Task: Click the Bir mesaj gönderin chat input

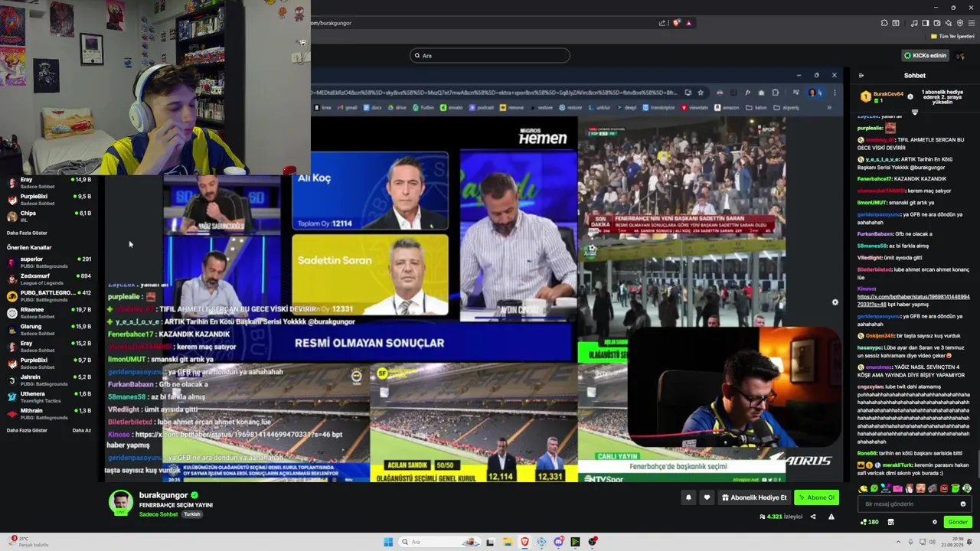Action: [915, 504]
